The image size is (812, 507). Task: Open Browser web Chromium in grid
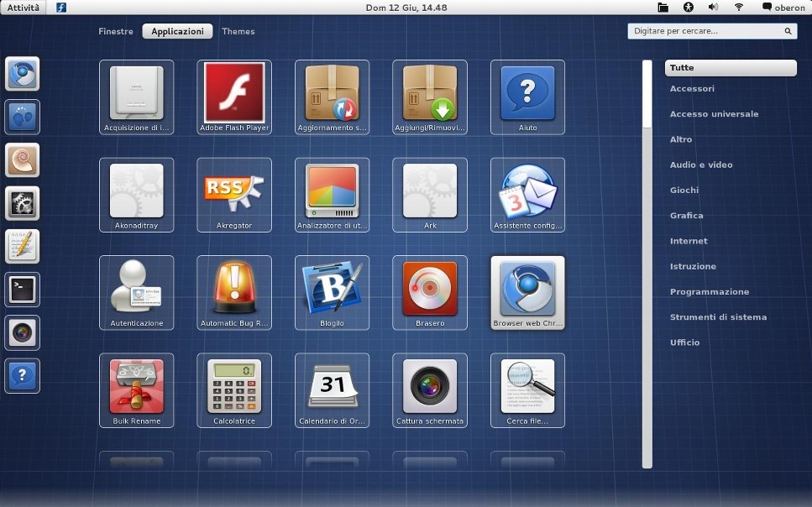click(x=527, y=293)
